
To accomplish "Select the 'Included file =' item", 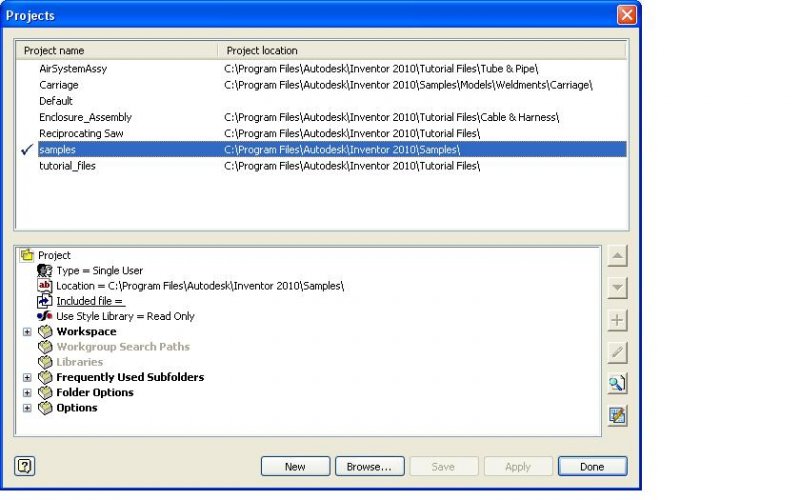I will (x=90, y=301).
